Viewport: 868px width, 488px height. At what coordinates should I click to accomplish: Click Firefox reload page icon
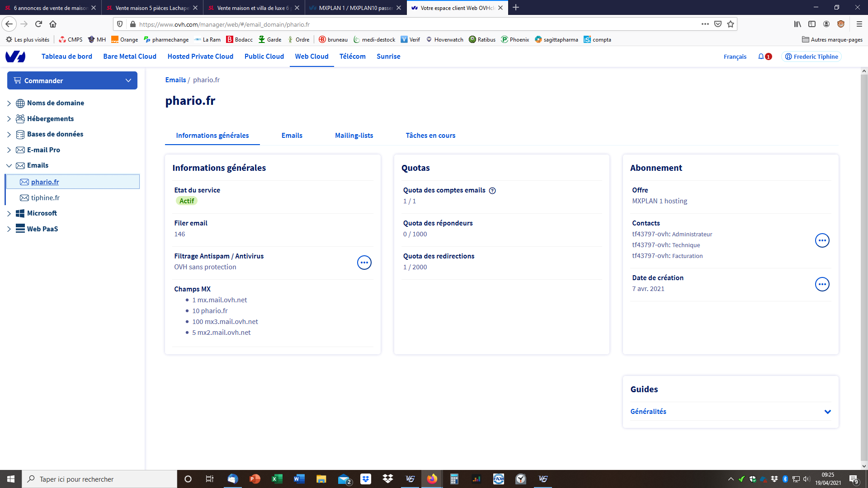[x=38, y=24]
